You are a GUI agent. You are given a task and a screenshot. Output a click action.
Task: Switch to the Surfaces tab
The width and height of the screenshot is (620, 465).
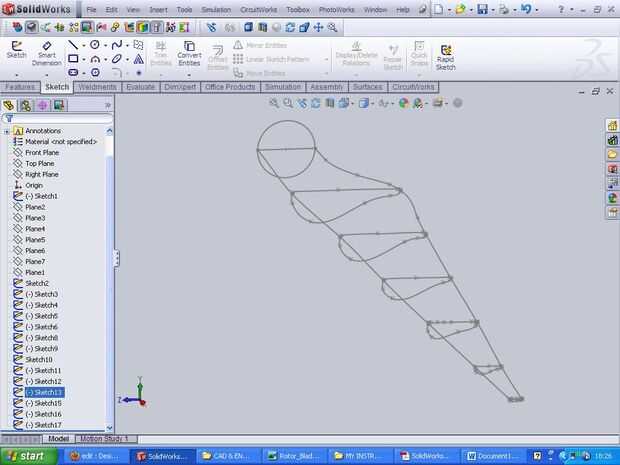[368, 87]
